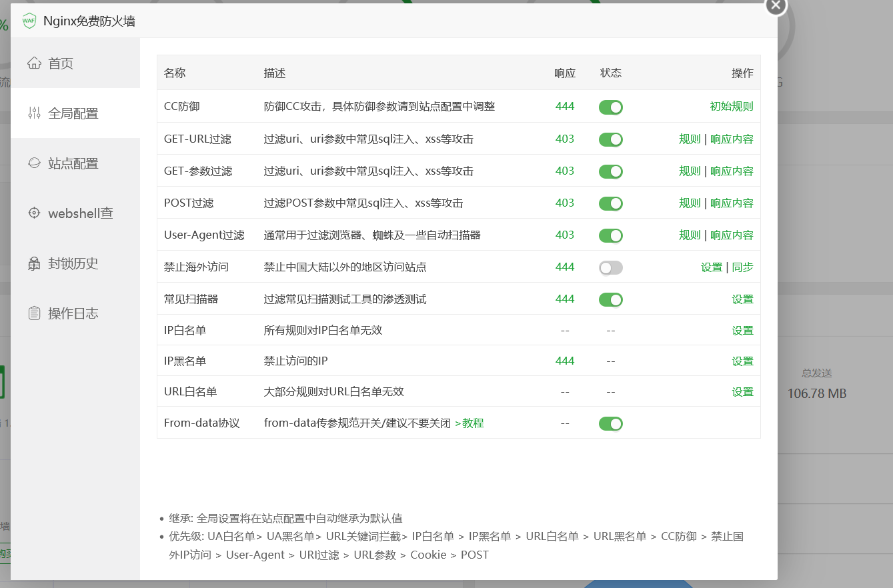The width and height of the screenshot is (893, 588).
Task: Open 响应内容 for User-Agent过滤
Action: click(x=732, y=235)
